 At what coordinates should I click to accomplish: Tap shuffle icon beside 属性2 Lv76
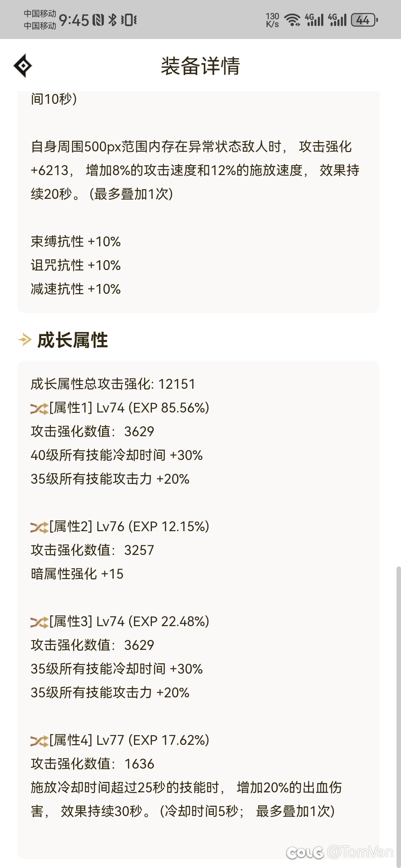point(39,527)
